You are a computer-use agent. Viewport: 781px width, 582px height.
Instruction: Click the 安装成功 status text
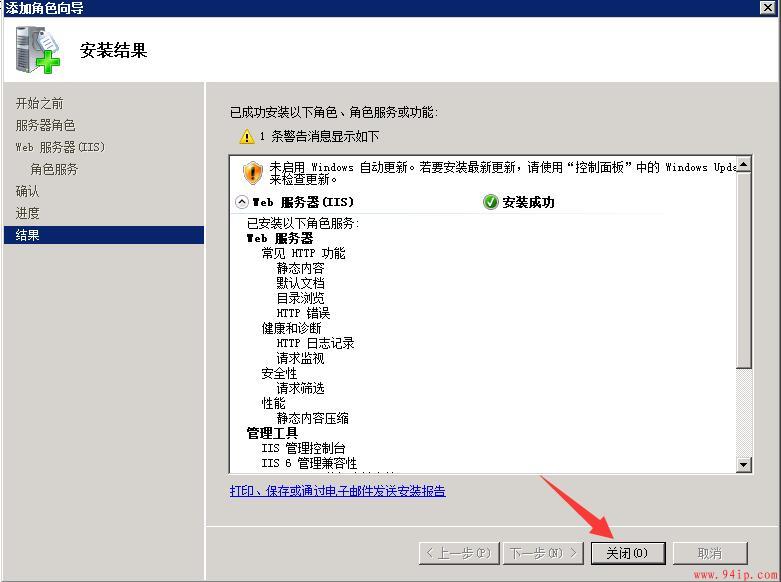[x=528, y=202]
